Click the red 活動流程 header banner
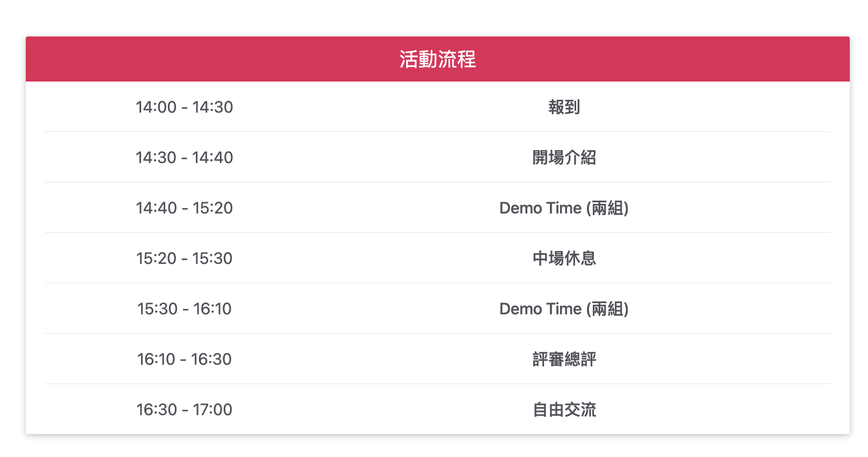The image size is (868, 457). tap(215, 59)
